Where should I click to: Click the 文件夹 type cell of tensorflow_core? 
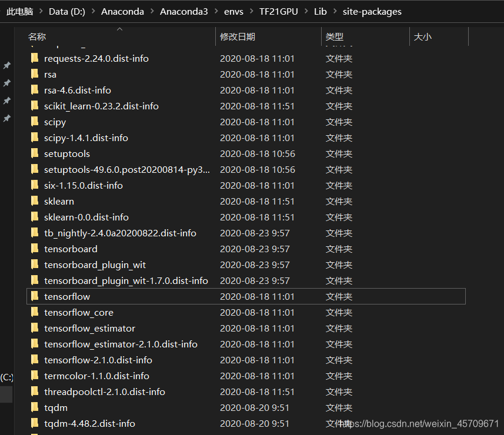(339, 312)
